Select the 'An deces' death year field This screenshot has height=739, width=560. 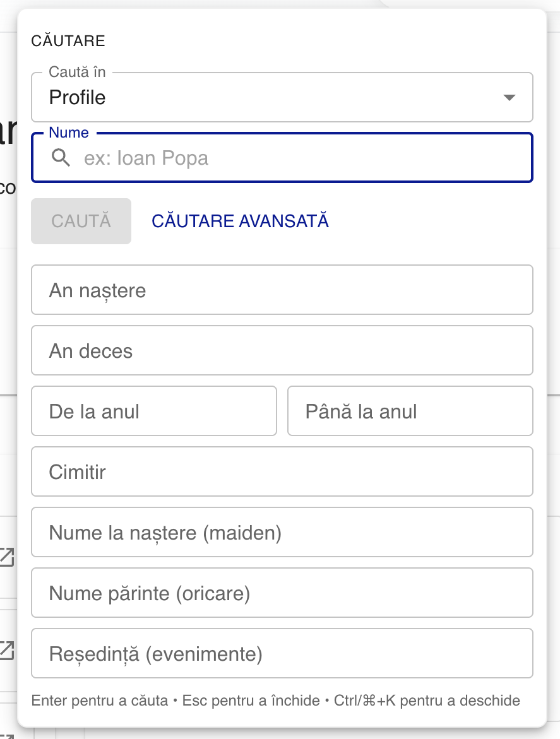(282, 350)
